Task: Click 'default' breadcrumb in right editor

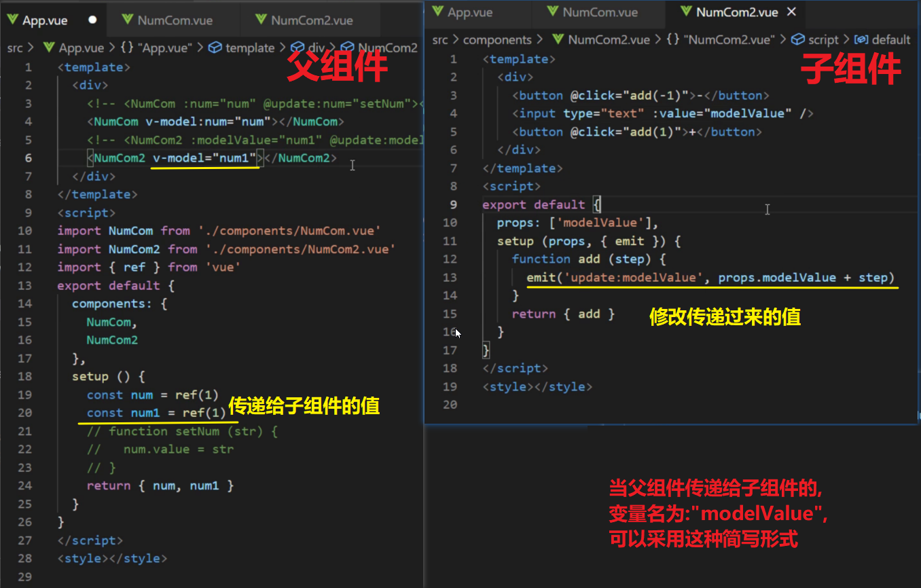Action: pos(891,39)
